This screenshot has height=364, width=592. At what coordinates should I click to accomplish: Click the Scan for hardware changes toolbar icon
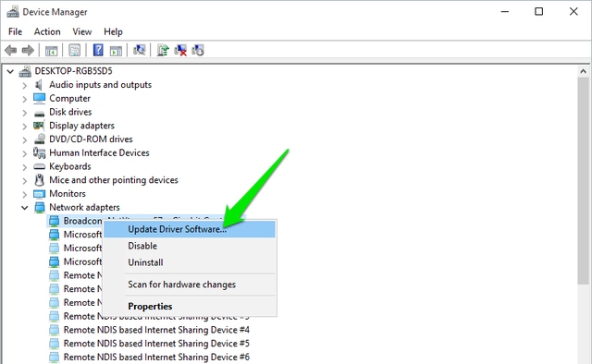(x=139, y=50)
